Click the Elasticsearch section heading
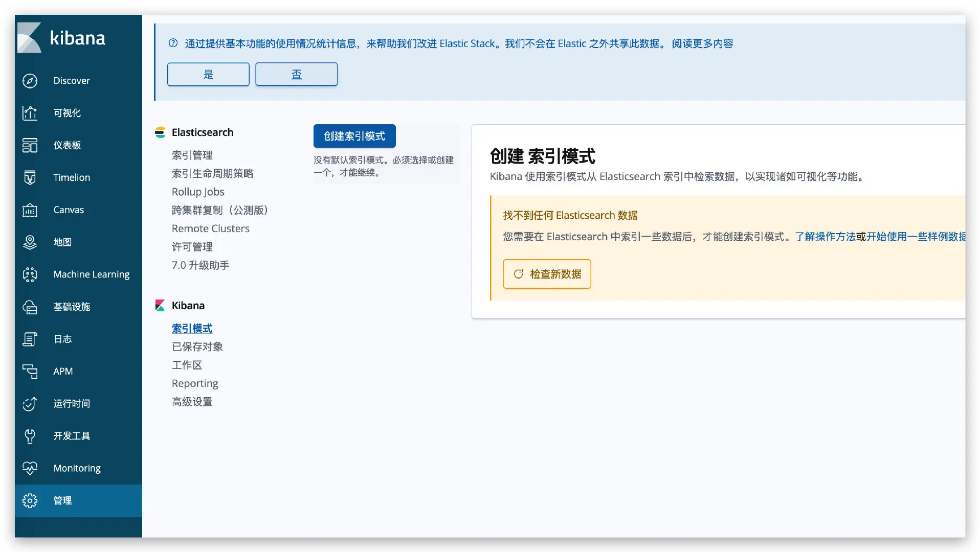The height and width of the screenshot is (552, 980). click(x=203, y=132)
